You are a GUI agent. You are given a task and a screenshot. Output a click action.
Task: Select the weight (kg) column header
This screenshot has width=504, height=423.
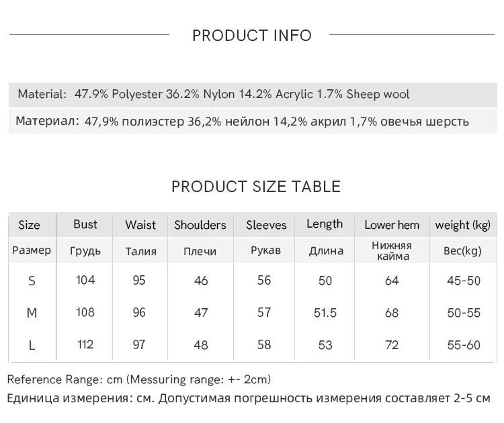pos(463,225)
